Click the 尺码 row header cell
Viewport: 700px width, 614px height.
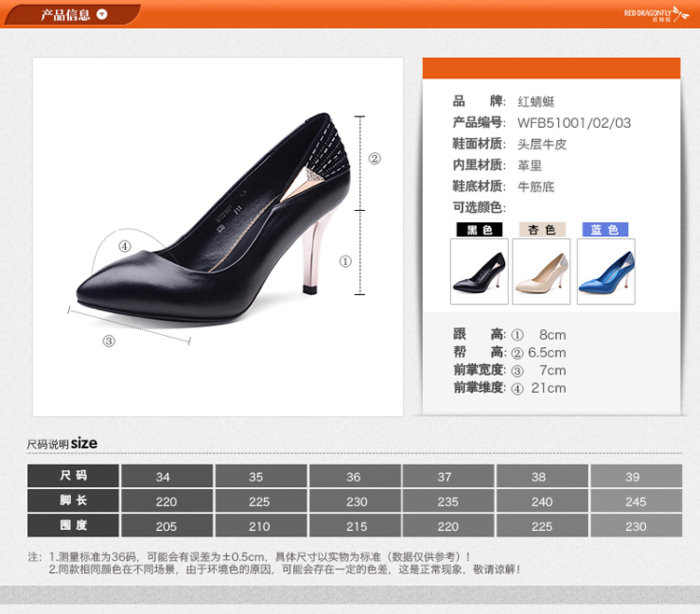pyautogui.click(x=74, y=476)
